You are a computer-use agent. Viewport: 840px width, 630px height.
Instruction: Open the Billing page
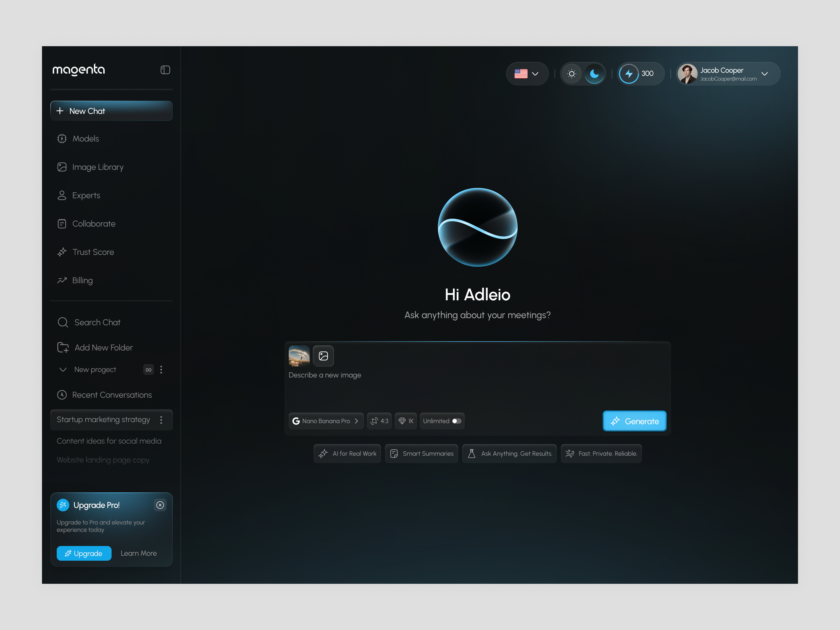tap(82, 280)
